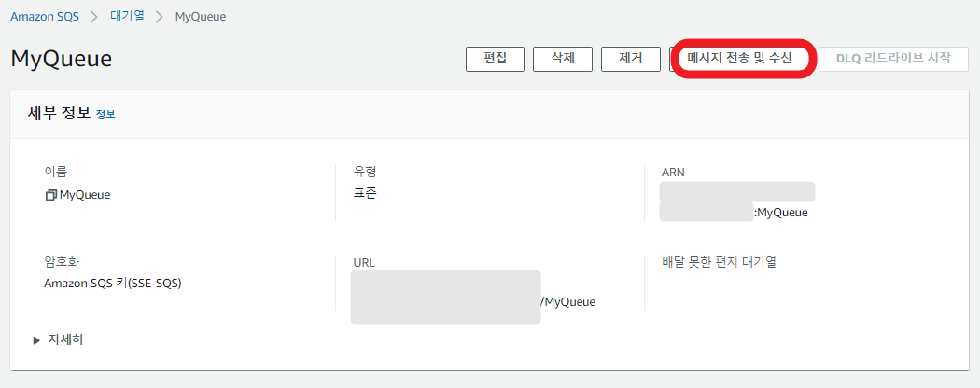
Task: Open the Amazon SQS breadcrumb link
Action: click(45, 17)
